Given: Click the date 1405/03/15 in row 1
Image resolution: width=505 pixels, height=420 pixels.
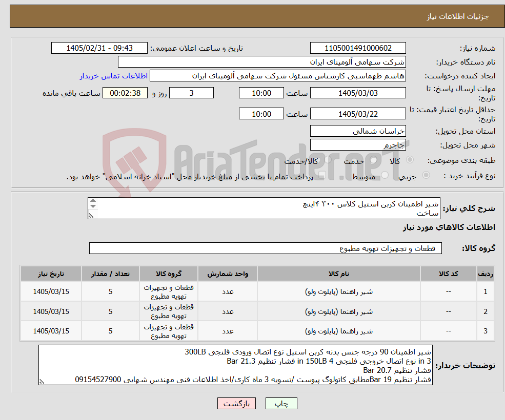Looking at the screenshot, I should point(51,291).
